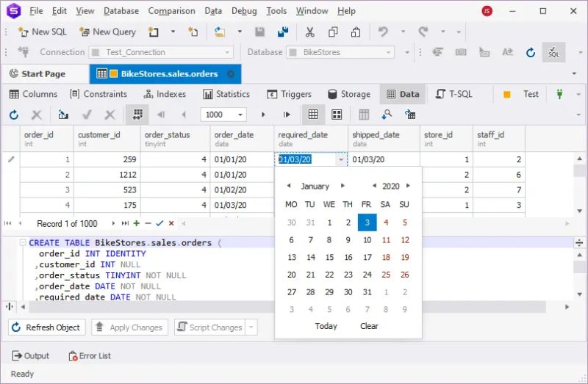
Task: Toggle the SQL check mode button
Action: click(553, 52)
